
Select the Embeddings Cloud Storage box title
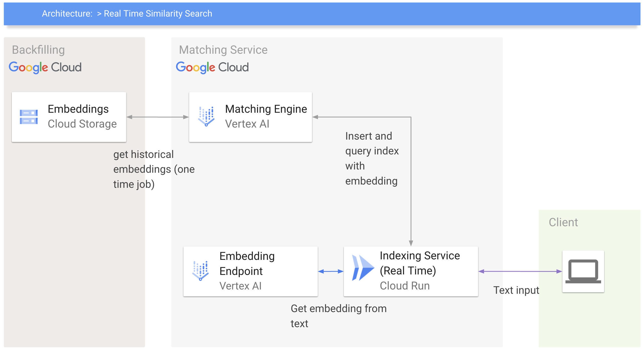click(x=78, y=109)
